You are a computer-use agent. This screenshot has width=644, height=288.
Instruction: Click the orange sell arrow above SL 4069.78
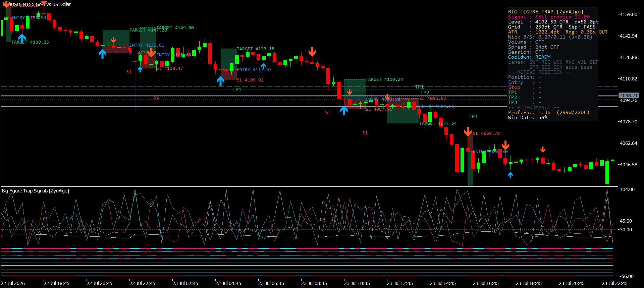coord(468,131)
